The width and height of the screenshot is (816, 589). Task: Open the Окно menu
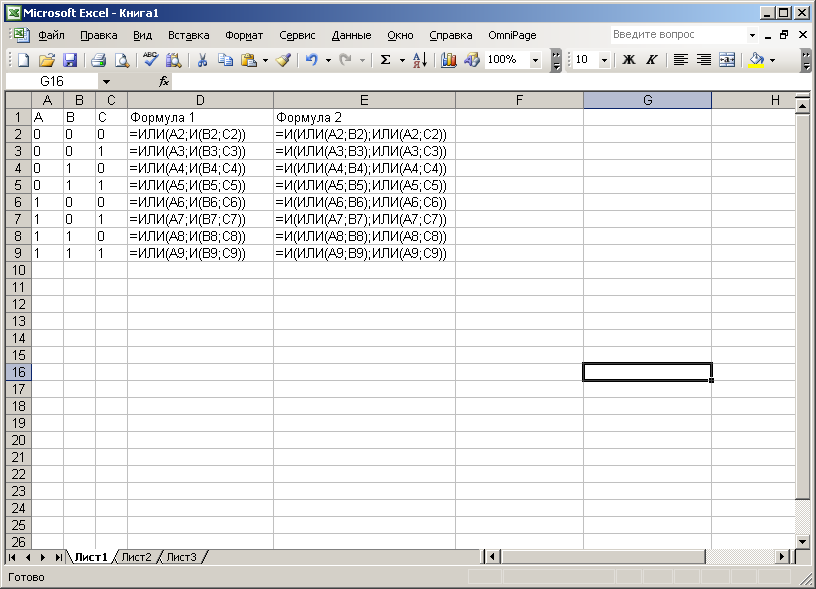pos(400,35)
